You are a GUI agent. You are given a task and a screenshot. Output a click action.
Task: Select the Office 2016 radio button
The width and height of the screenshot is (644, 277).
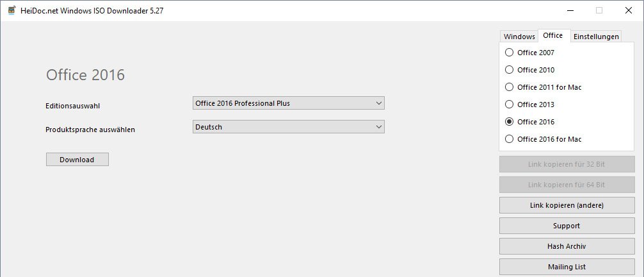tap(510, 121)
